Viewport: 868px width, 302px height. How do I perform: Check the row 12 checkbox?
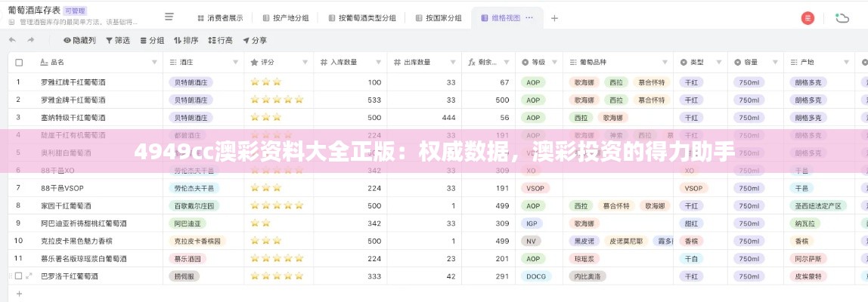coord(18,276)
